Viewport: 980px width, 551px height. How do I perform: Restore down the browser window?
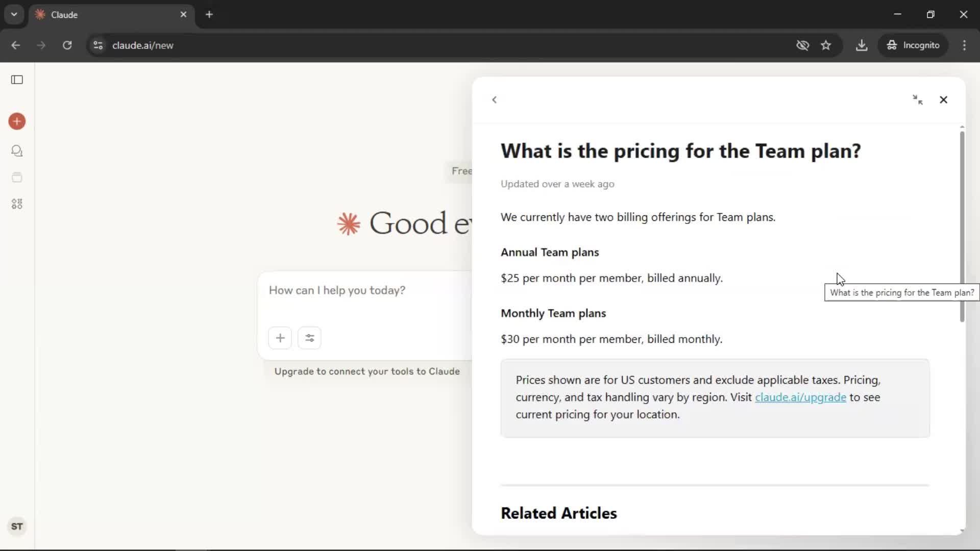tap(930, 14)
